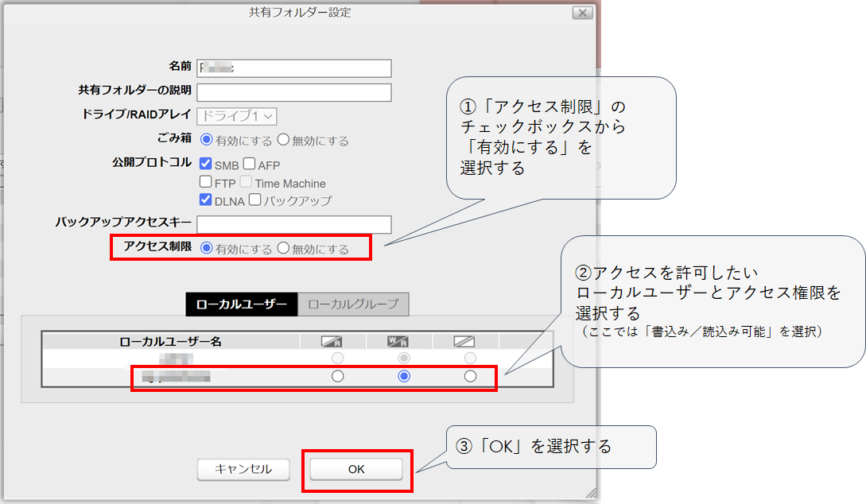This screenshot has width=866, height=504.
Task: Click the dialog resize grip corner
Action: coord(590,491)
